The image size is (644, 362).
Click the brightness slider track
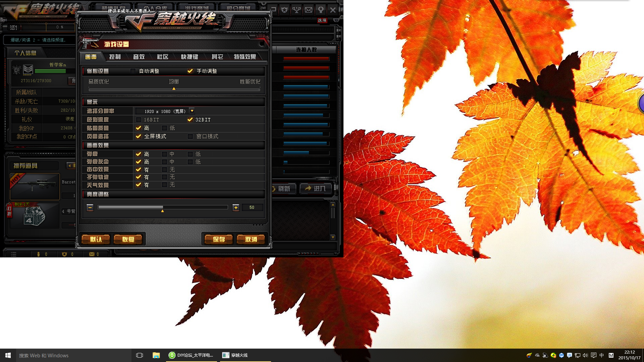point(163,207)
